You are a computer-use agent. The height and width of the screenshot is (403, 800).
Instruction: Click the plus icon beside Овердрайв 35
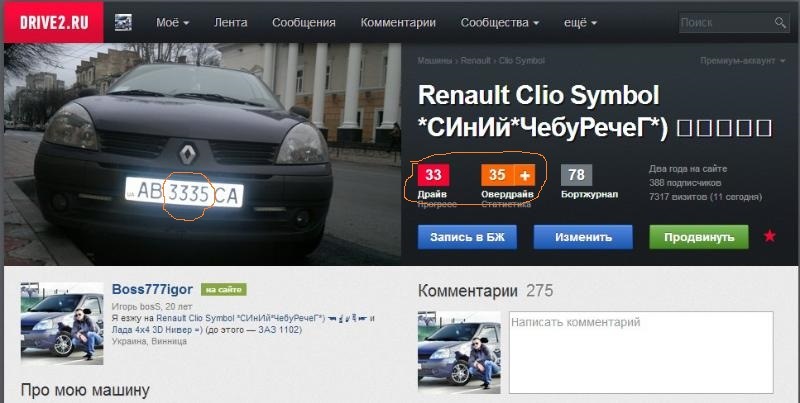[x=524, y=175]
